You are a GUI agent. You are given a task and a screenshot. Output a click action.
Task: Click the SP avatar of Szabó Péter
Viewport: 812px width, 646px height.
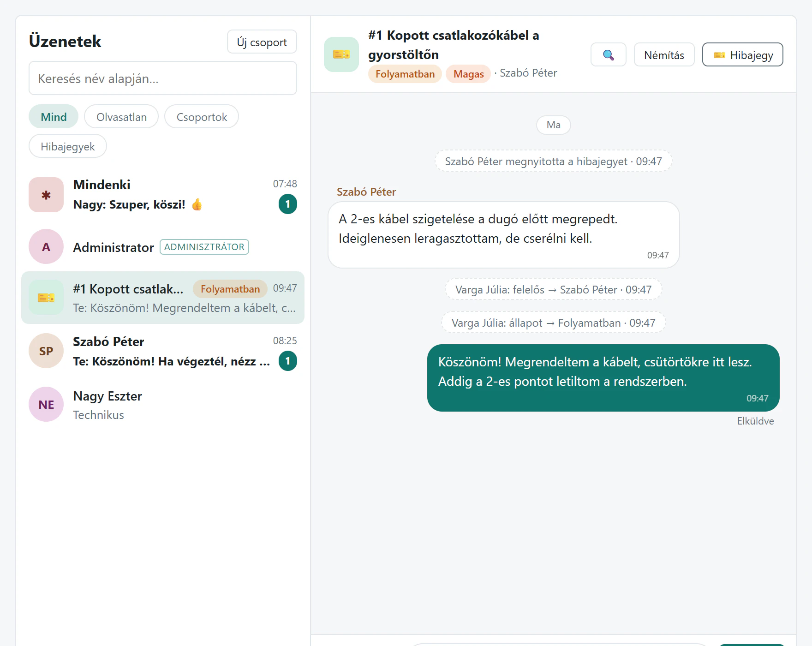point(46,351)
